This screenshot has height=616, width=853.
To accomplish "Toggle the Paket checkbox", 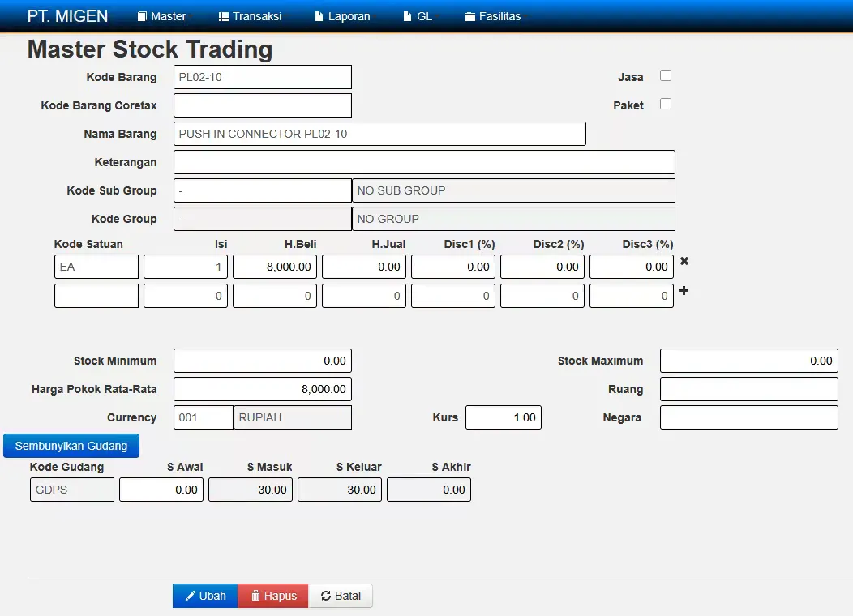I will click(666, 104).
